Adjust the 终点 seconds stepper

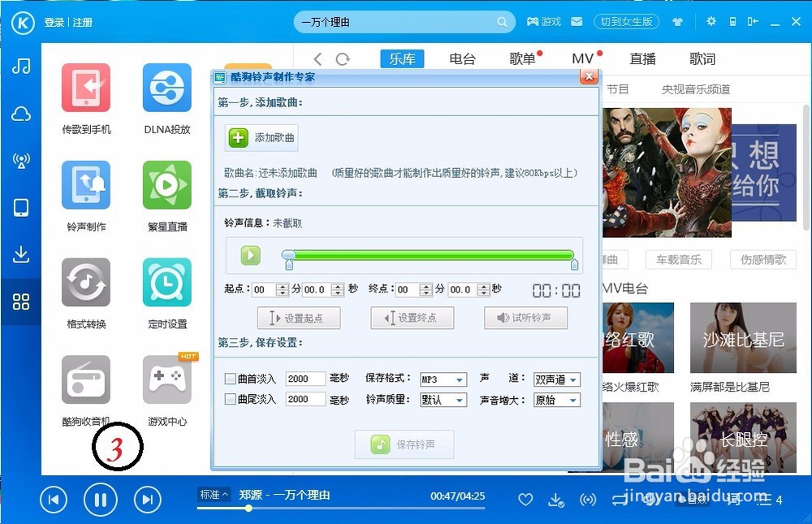coord(484,290)
